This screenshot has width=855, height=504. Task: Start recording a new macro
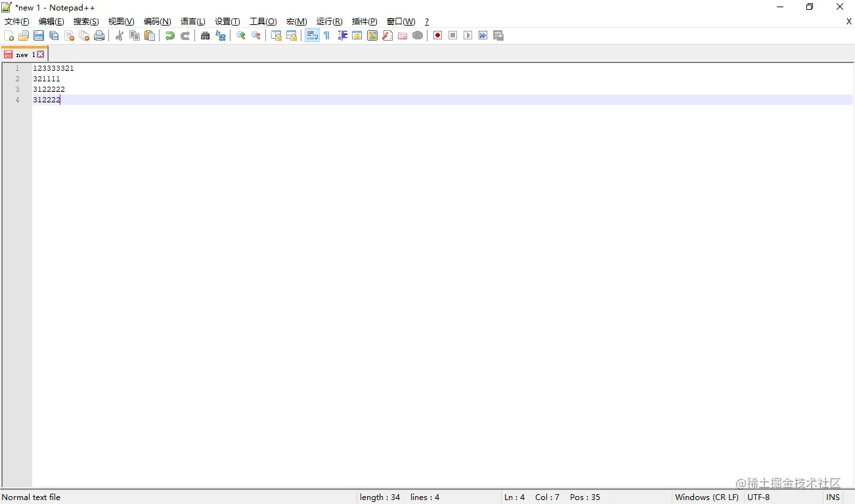[x=437, y=35]
